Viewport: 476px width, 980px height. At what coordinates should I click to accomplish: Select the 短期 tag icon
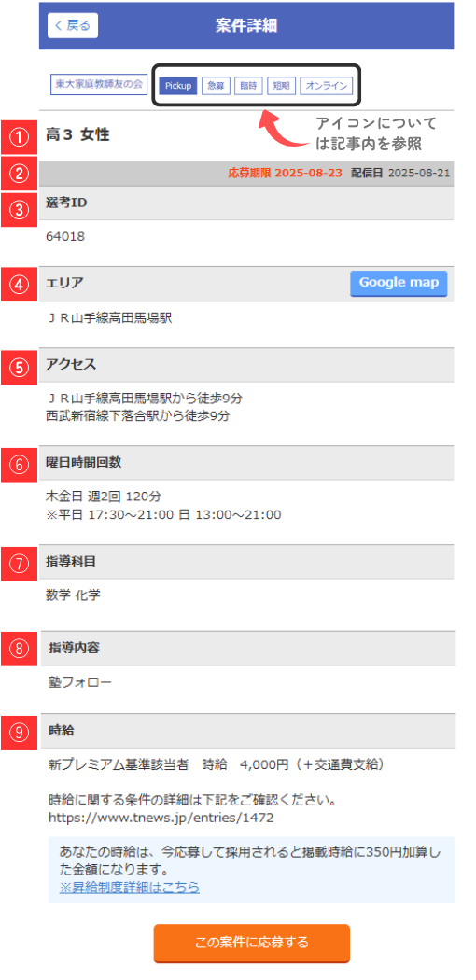(281, 86)
